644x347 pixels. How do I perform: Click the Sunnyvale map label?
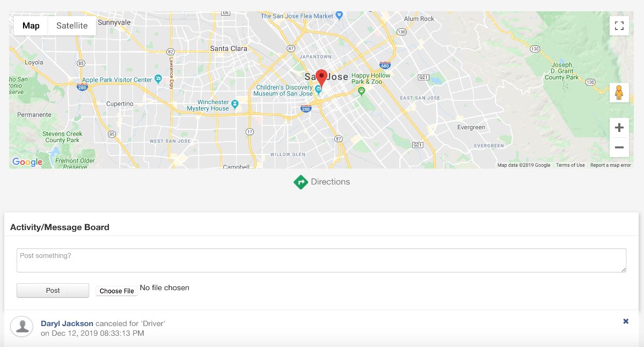tap(114, 23)
